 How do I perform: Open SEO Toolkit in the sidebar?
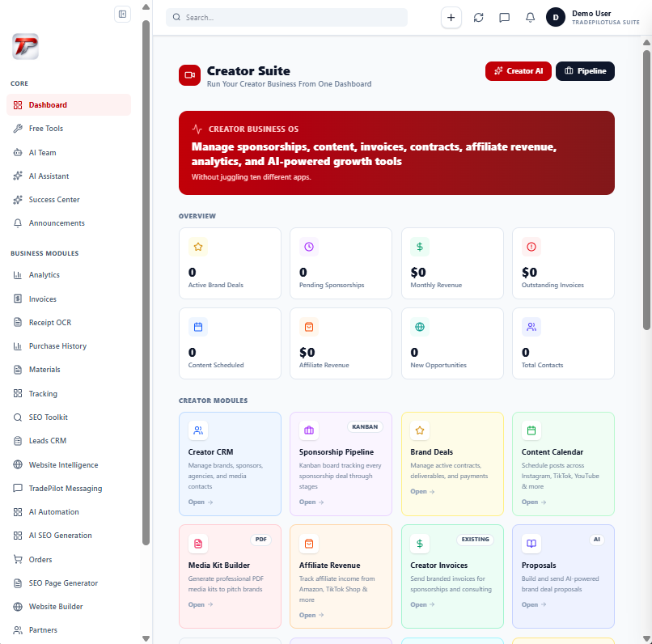[x=69, y=417]
